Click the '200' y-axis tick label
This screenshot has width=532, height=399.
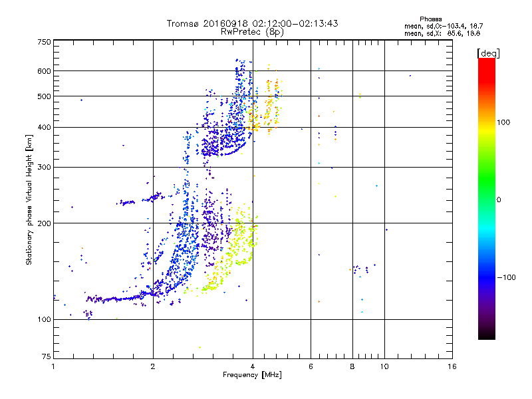[44, 223]
